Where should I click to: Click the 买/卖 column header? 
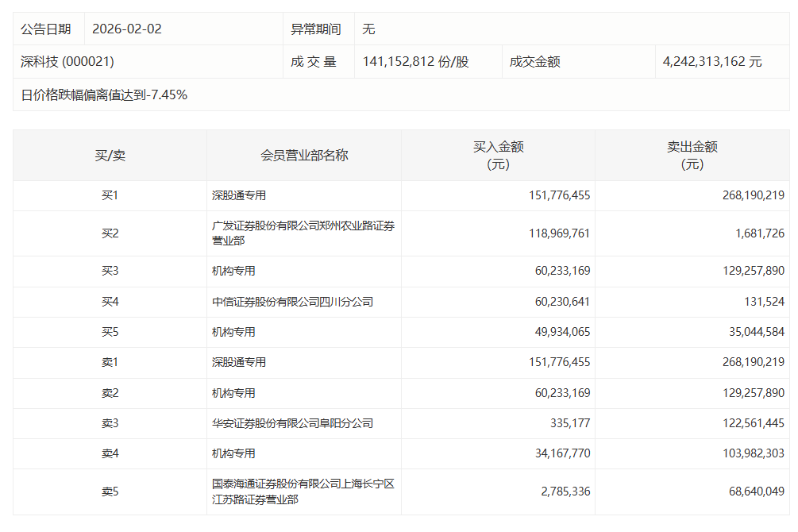(x=110, y=156)
